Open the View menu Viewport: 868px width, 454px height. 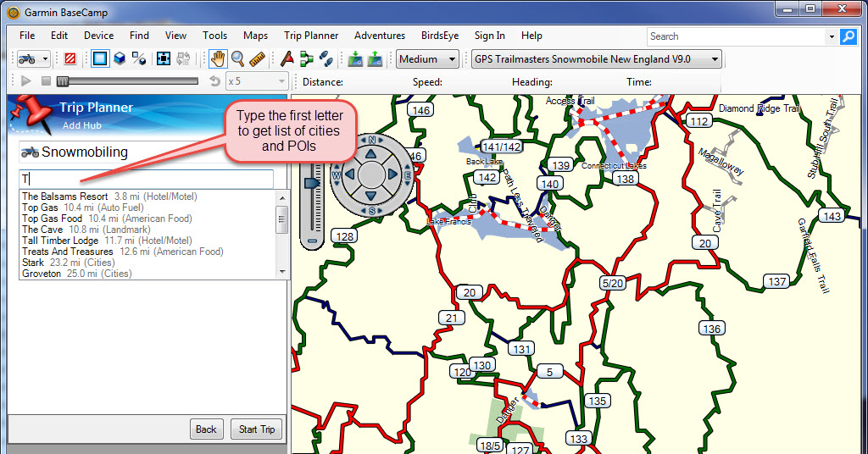[175, 36]
